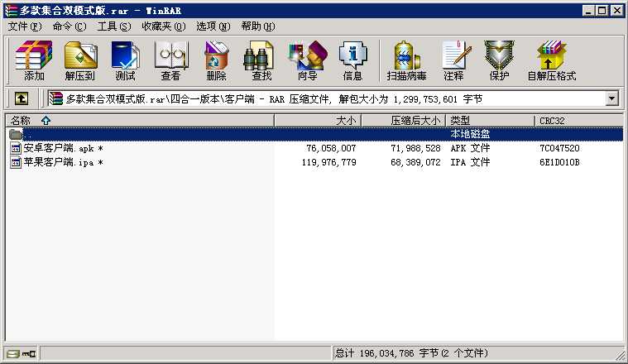Click size value 119,976,779

point(328,162)
